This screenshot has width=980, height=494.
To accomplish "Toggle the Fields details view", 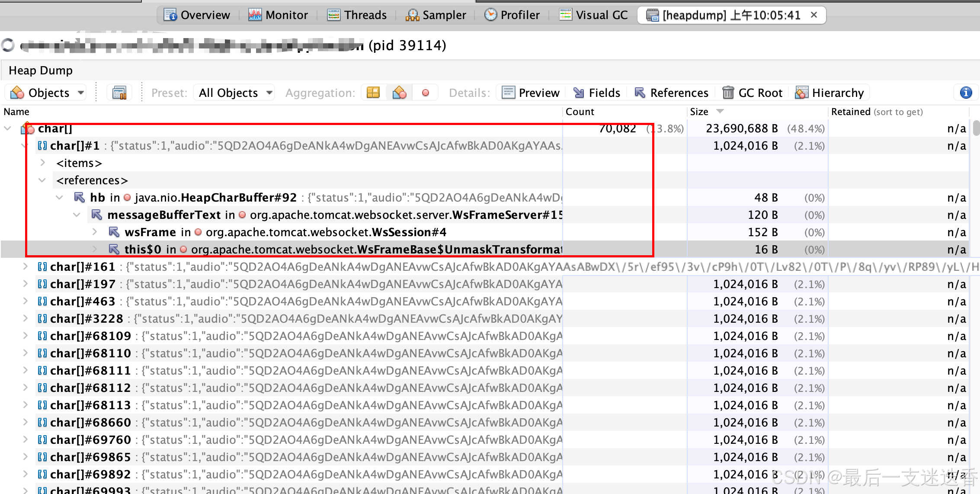I will [x=596, y=93].
